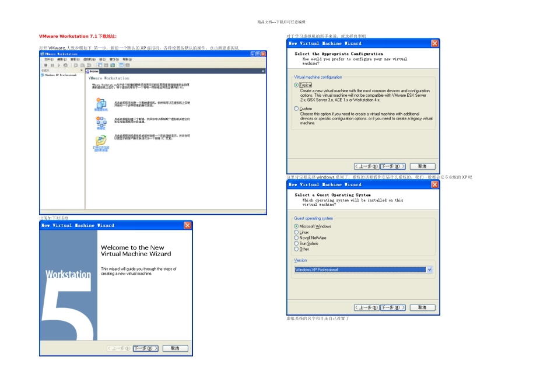Open the 编辑 (Edit) menu
Viewport: 554px width, 392px height.
coord(62,60)
